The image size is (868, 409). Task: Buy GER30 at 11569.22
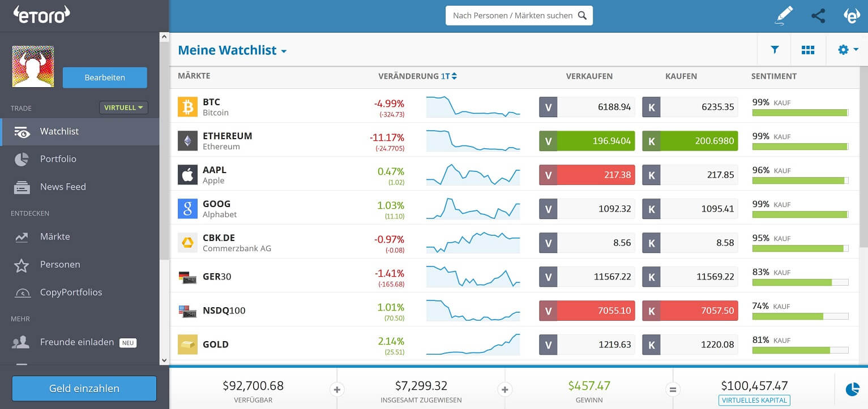point(690,277)
